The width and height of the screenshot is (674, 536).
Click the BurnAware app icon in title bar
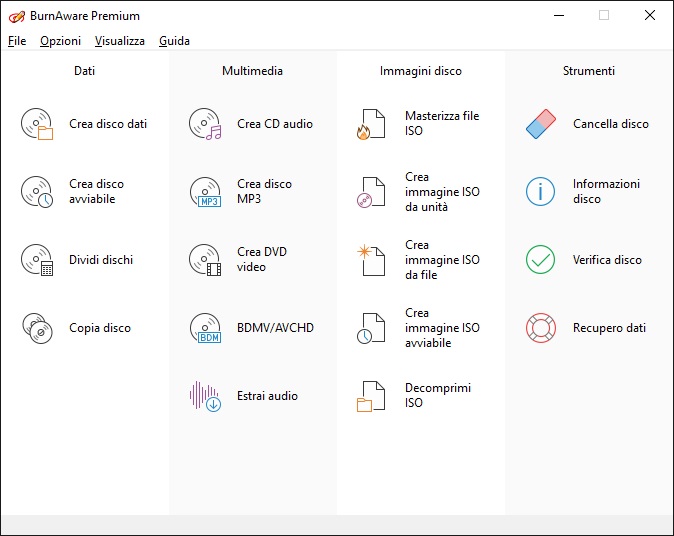pyautogui.click(x=17, y=16)
